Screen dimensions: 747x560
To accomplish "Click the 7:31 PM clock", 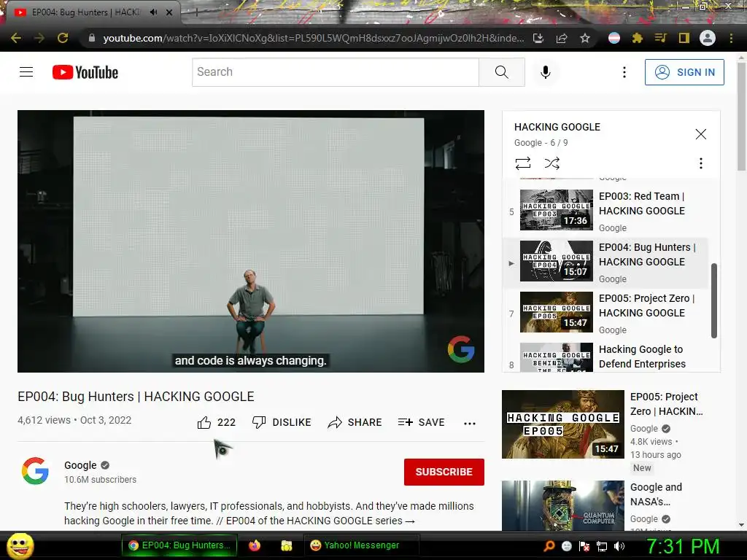I will click(x=682, y=546).
